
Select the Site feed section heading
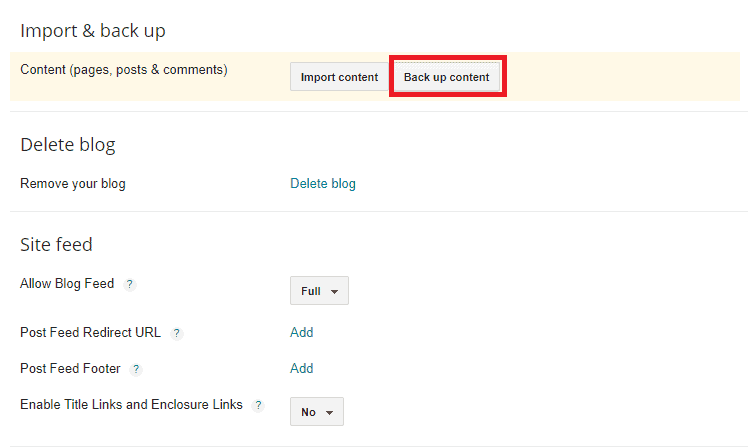point(56,245)
